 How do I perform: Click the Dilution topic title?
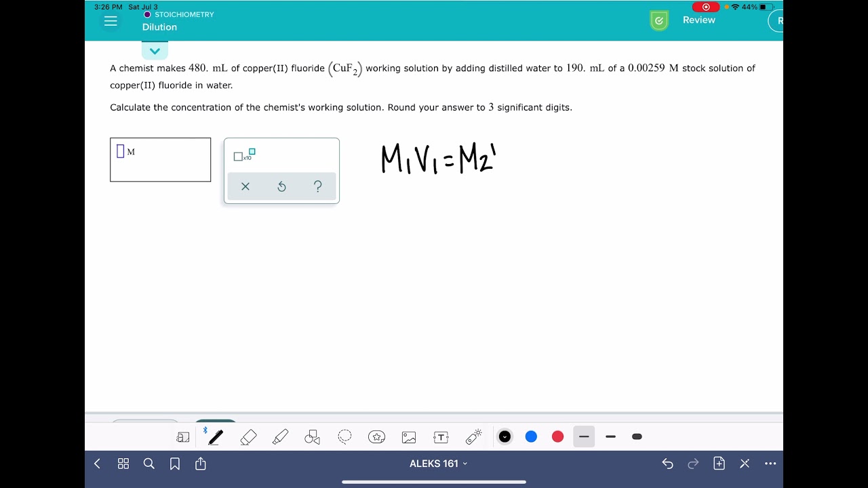[159, 27]
